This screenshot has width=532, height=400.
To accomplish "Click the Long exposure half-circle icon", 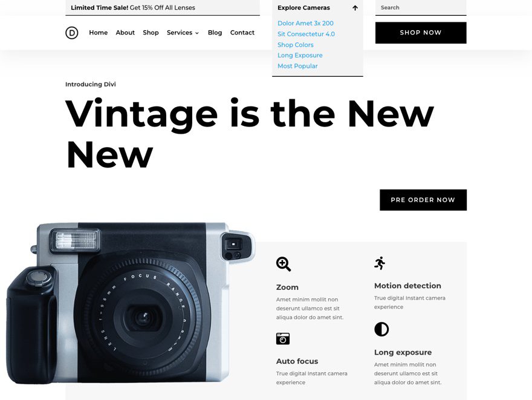I will click(381, 329).
